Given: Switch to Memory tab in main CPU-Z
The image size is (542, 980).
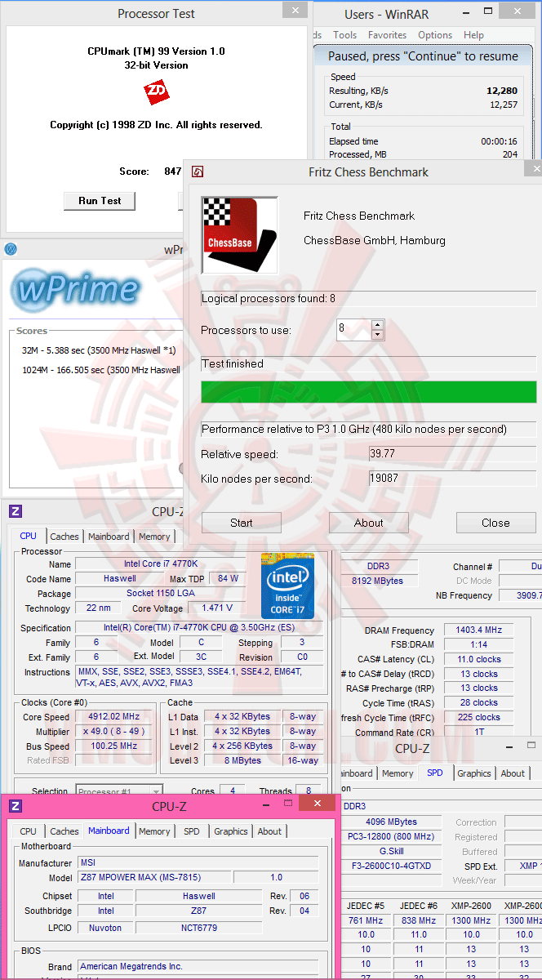Looking at the screenshot, I should pyautogui.click(x=154, y=537).
